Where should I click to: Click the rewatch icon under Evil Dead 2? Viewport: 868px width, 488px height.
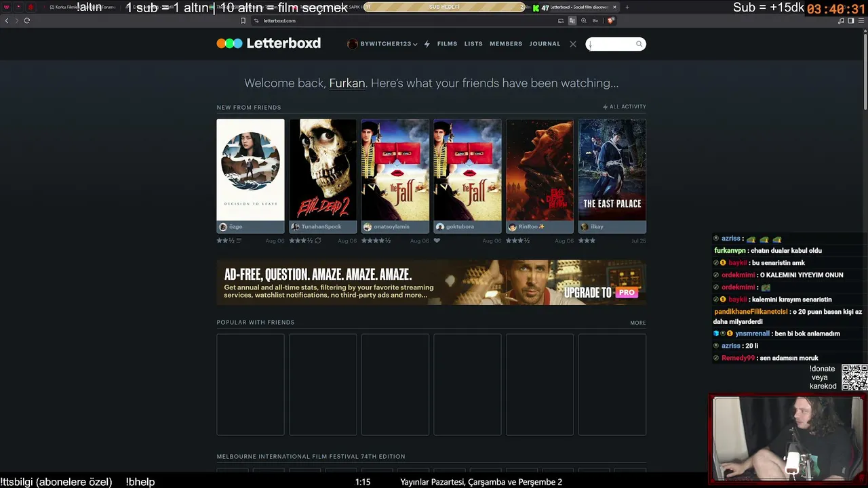tap(318, 241)
